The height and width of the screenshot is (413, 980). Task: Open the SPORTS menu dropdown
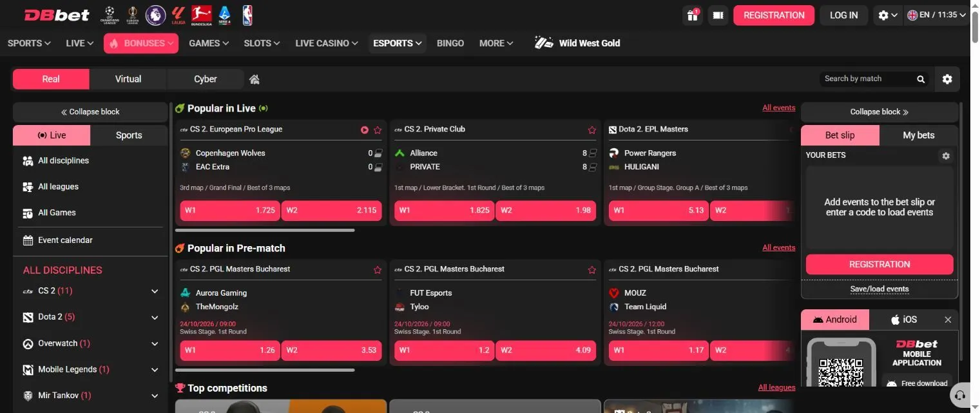29,43
